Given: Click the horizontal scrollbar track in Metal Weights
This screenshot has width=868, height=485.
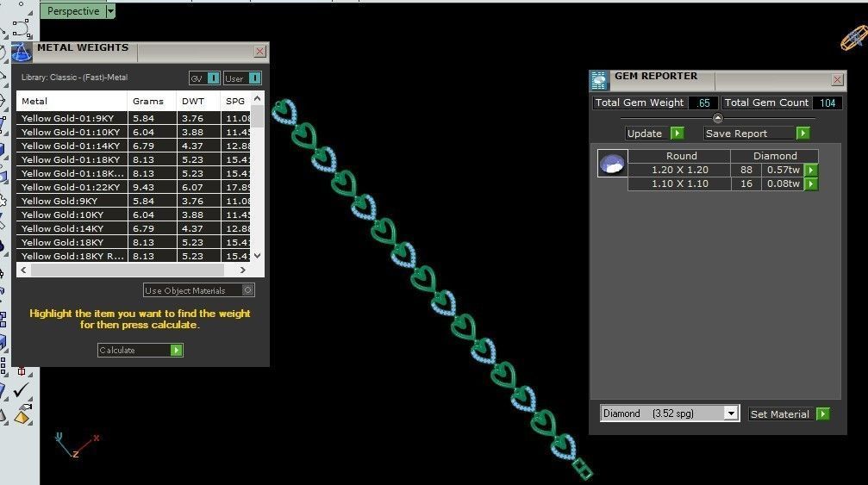Looking at the screenshot, I should (128, 270).
